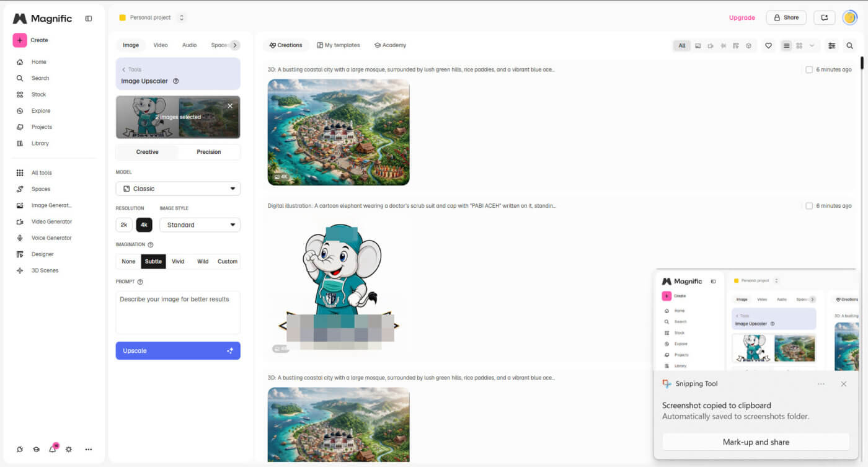Set imagination to Vivid
The width and height of the screenshot is (868, 467).
178,261
